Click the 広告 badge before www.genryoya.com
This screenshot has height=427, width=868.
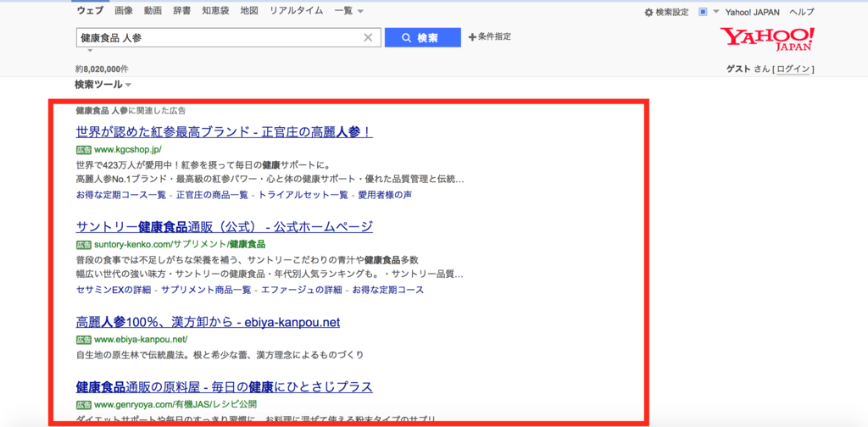click(x=84, y=404)
